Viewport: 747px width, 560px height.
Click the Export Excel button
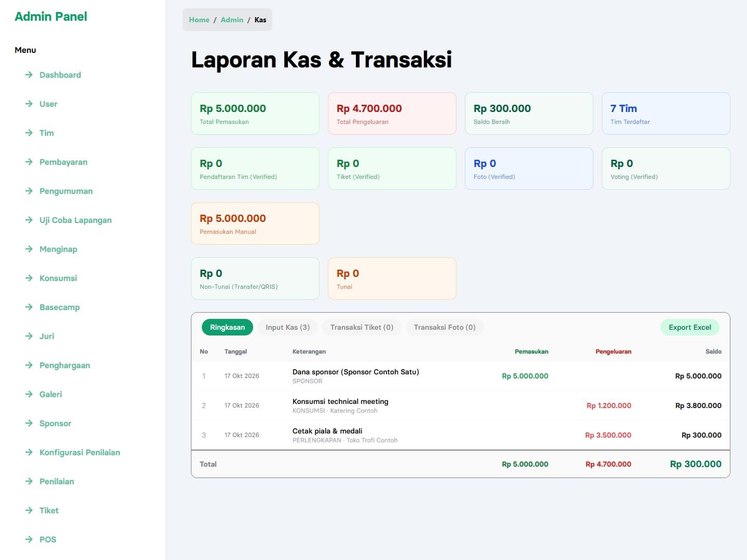690,327
